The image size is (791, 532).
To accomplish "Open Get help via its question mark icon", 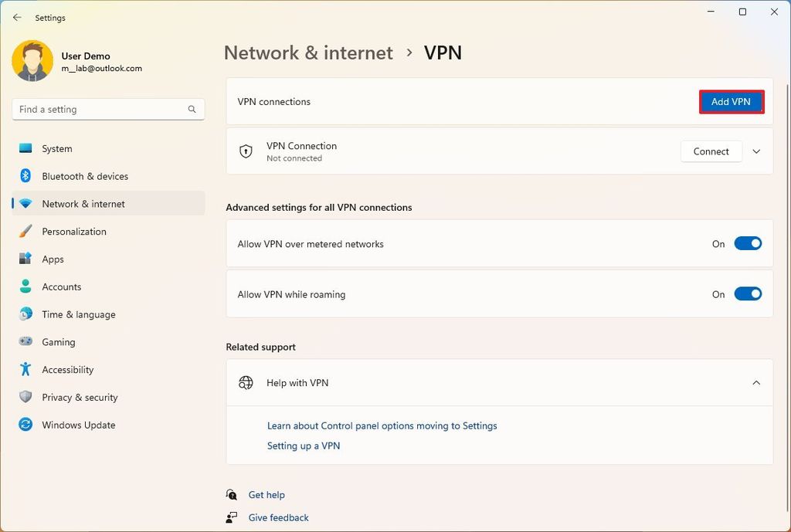I will (231, 494).
